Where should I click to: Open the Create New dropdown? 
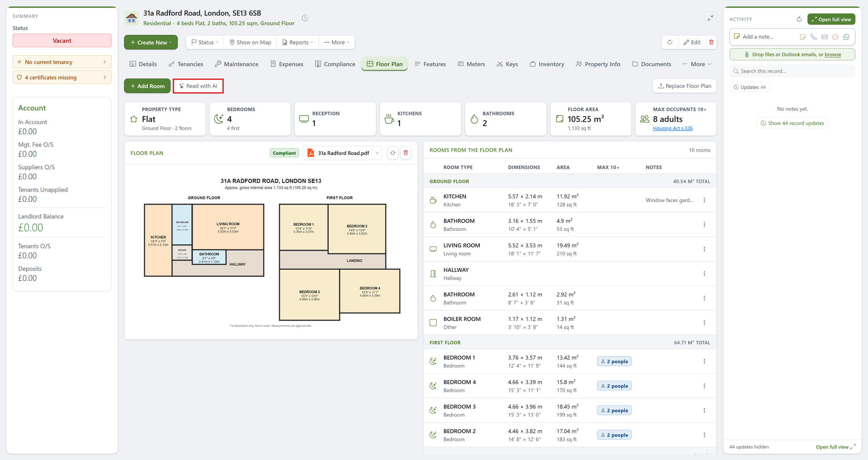point(151,42)
